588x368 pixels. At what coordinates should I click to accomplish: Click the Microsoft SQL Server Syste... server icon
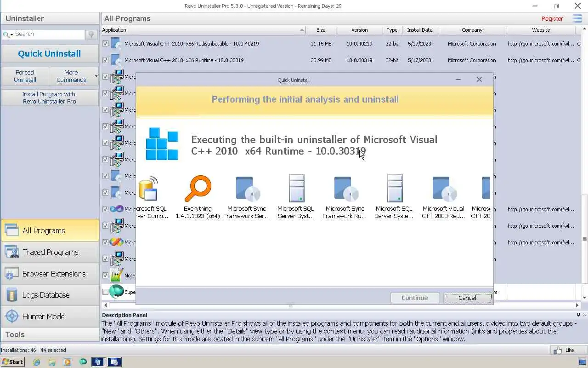[395, 188]
